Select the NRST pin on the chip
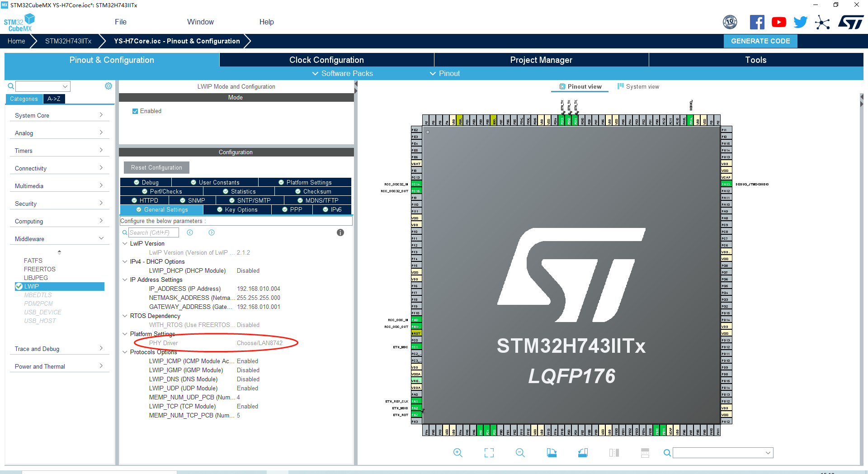This screenshot has width=868, height=474. (x=416, y=333)
